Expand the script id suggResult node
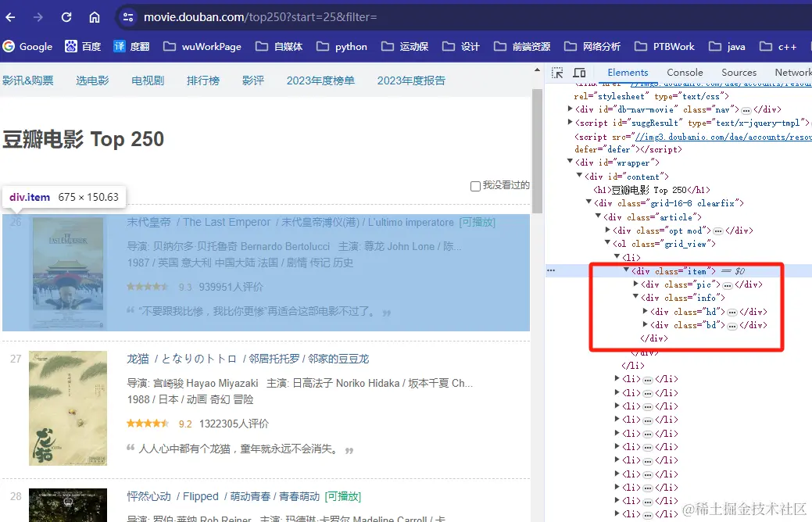Screen dimensions: 812x522 (570, 123)
